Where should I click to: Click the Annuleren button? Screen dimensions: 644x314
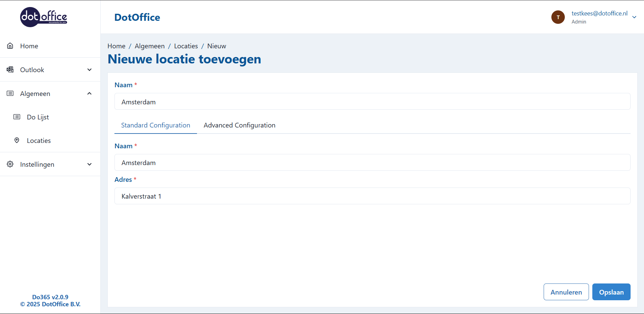[566, 292]
